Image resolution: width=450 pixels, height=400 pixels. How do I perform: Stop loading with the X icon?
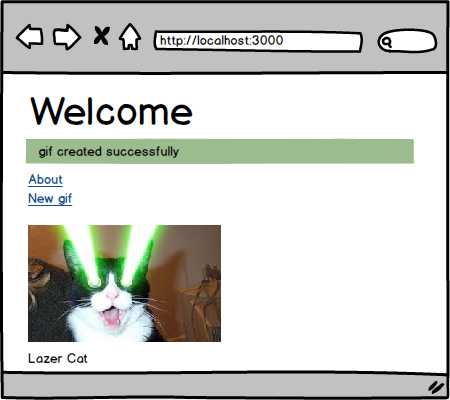(101, 35)
